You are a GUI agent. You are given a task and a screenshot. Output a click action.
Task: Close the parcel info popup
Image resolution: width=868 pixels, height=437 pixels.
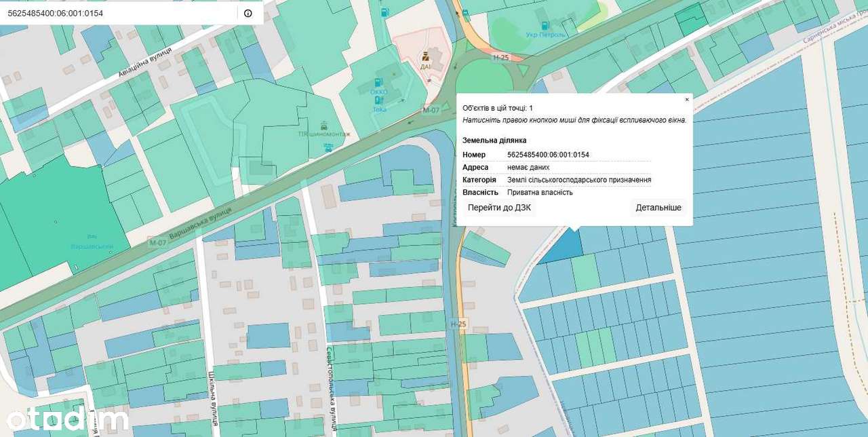tap(687, 99)
